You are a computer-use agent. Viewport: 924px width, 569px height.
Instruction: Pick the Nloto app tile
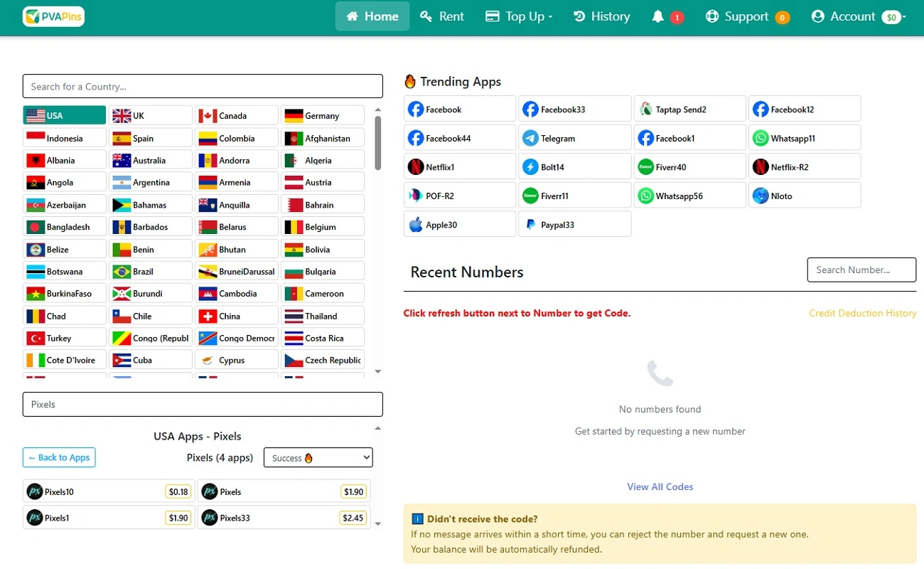tap(805, 196)
